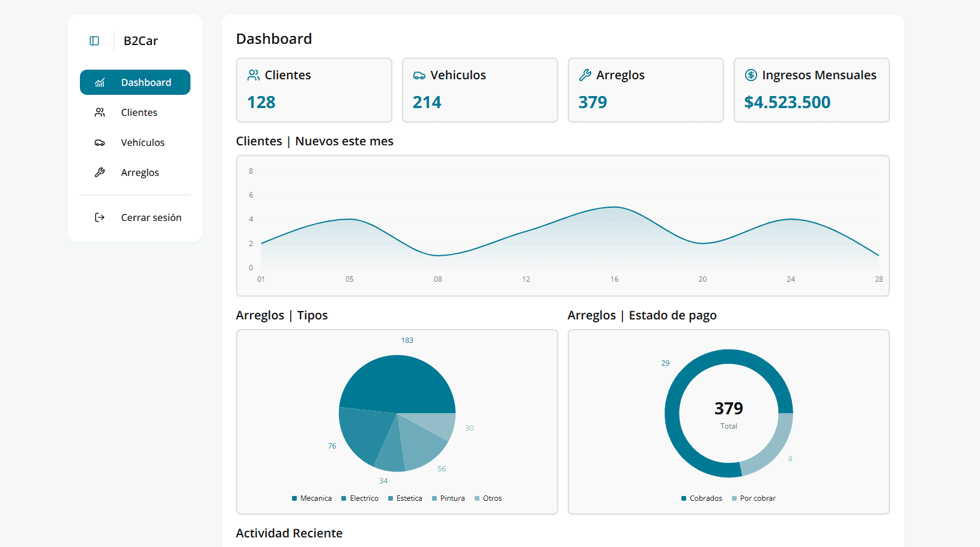Log out with Cerrar sesión
Screen dimensions: 980x547
coord(151,217)
